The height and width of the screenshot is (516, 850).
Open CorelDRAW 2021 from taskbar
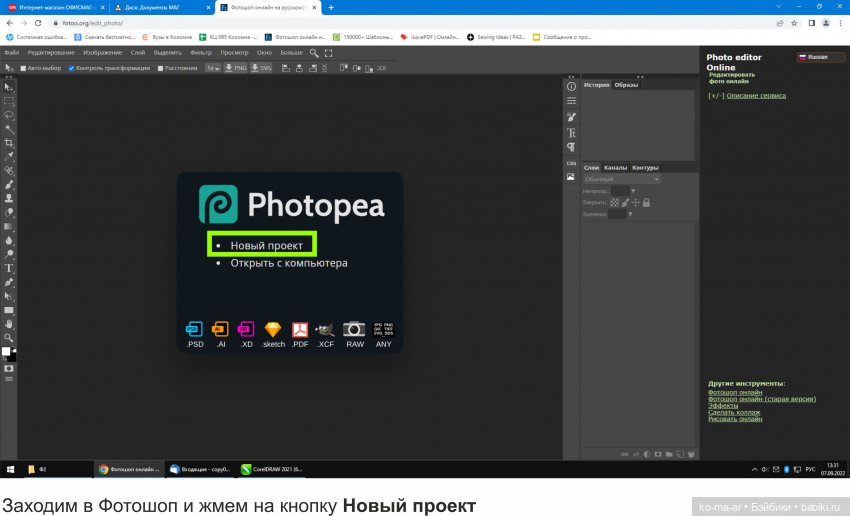point(273,469)
